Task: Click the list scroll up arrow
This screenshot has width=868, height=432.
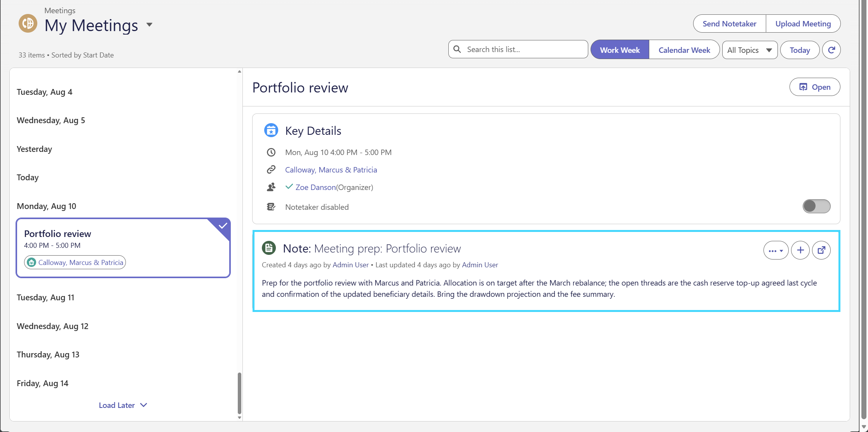Action: point(239,71)
